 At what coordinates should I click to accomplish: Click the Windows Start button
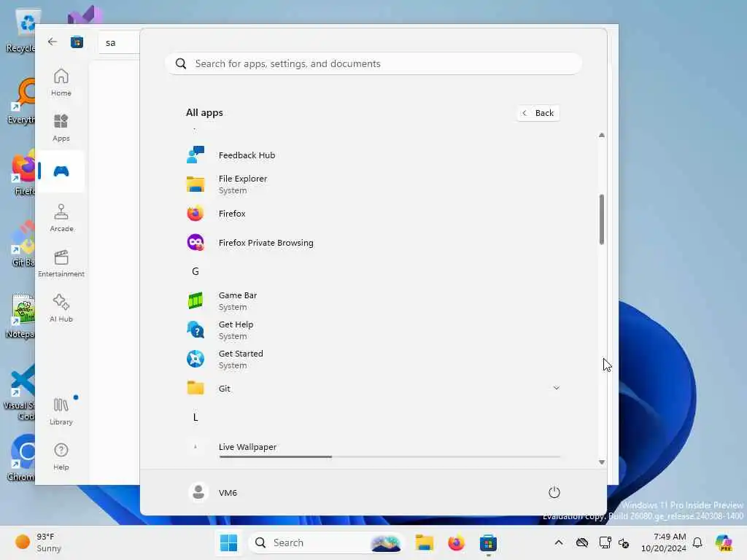click(x=228, y=542)
